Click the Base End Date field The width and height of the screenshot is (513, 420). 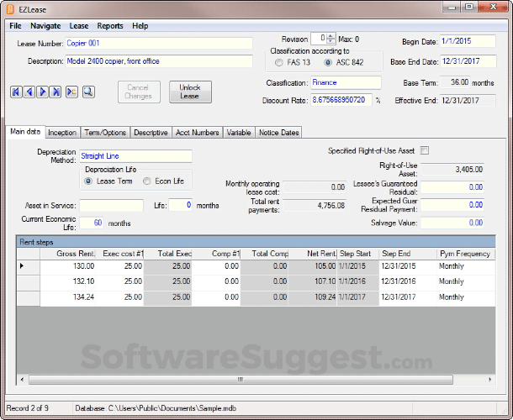(468, 61)
